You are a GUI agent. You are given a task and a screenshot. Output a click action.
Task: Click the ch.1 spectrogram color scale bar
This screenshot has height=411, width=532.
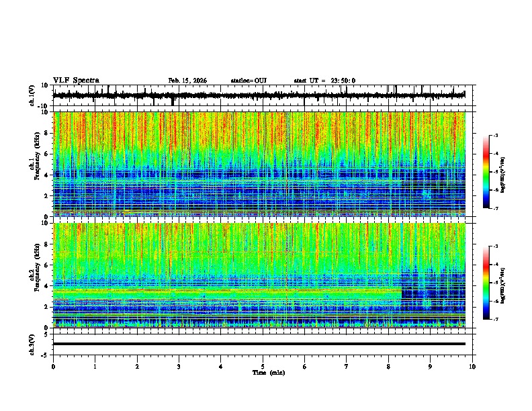[486, 172]
